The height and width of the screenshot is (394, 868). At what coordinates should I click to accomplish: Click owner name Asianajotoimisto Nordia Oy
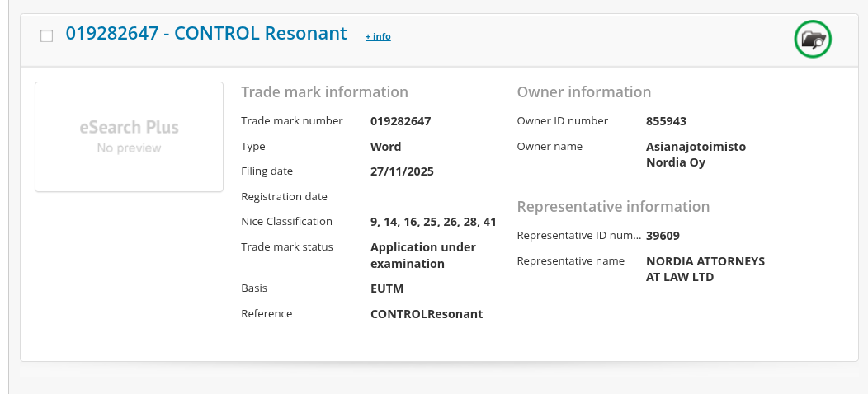pyautogui.click(x=696, y=154)
